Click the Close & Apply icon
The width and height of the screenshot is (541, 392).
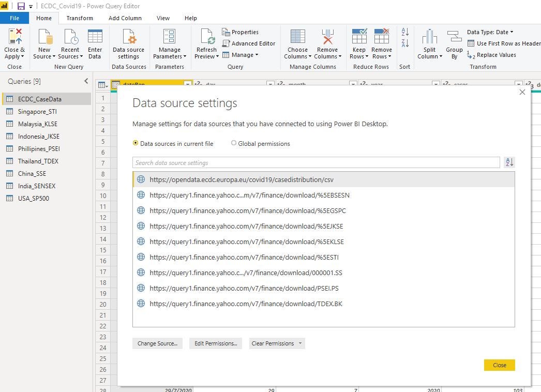pos(15,36)
